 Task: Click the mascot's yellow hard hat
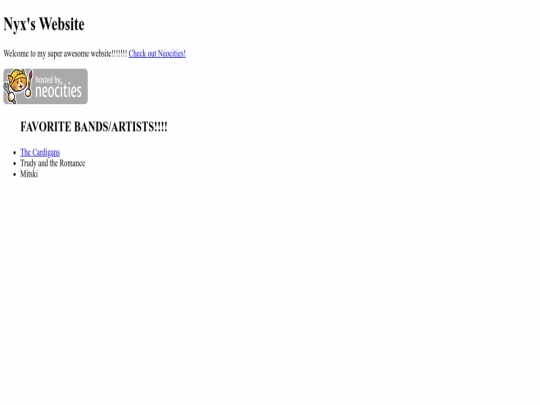point(18,74)
